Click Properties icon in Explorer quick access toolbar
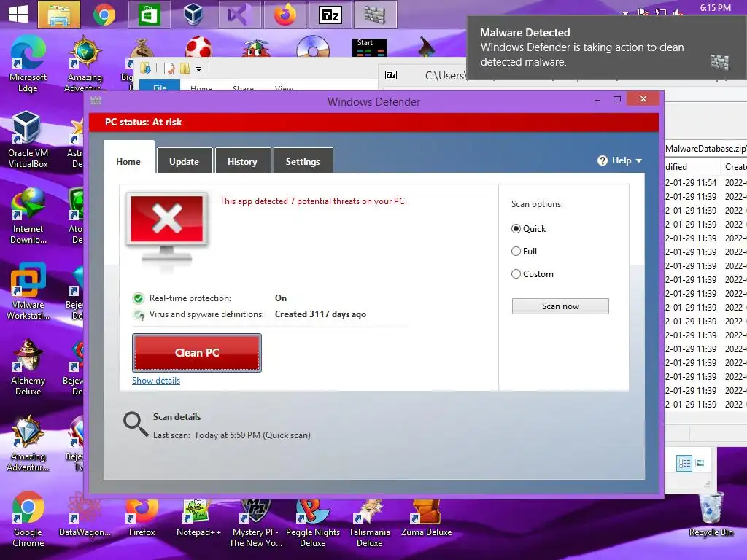 coord(169,69)
